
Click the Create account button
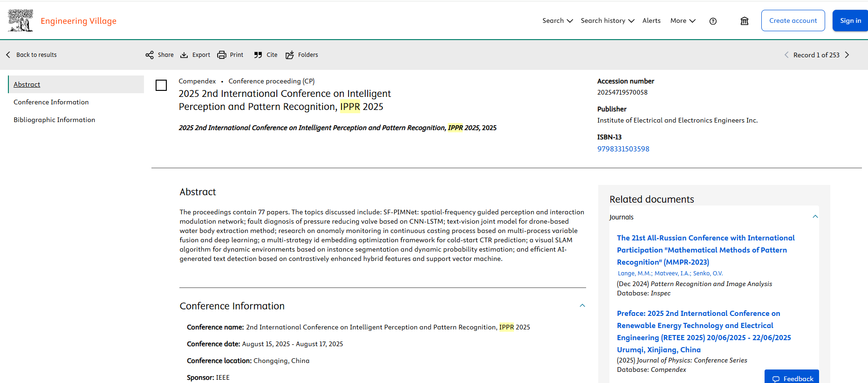point(793,21)
